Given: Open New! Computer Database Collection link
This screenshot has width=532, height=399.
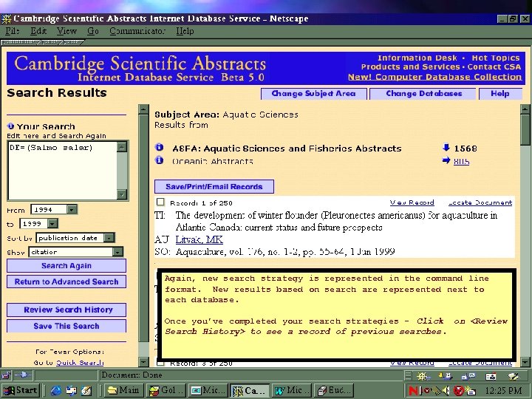Looking at the screenshot, I should [435, 77].
